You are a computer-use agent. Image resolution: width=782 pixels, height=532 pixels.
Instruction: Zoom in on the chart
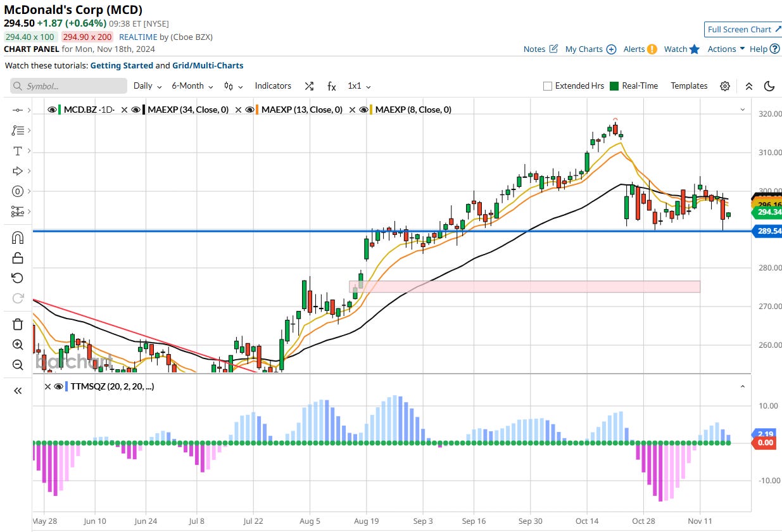[x=18, y=345]
